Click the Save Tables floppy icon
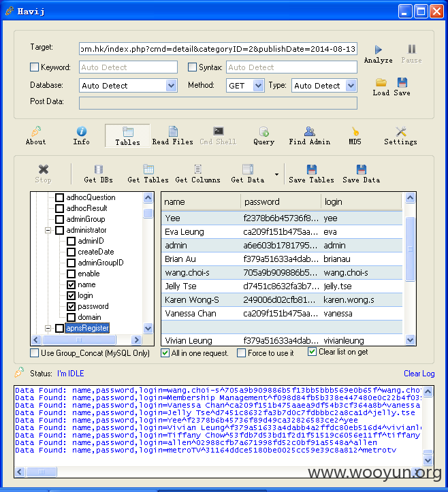 pyautogui.click(x=311, y=169)
